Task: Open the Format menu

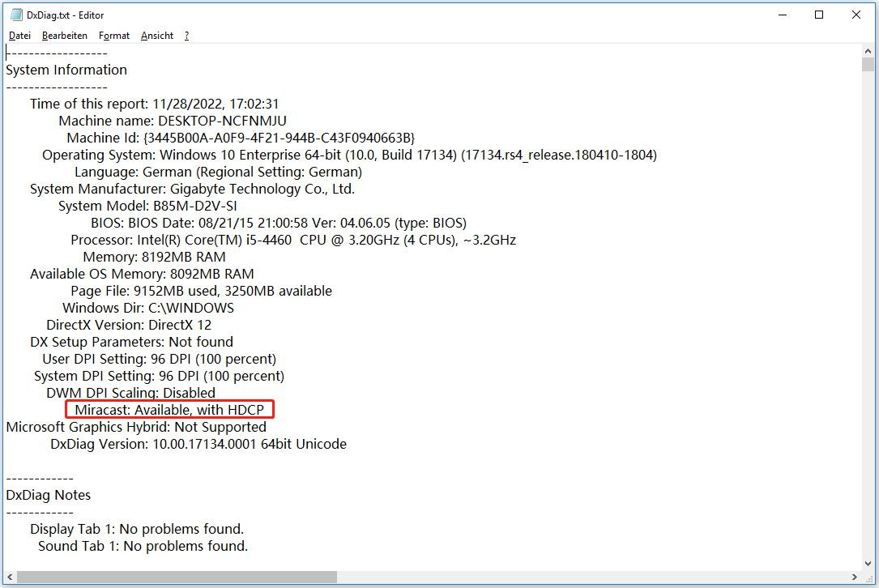Action: pyautogui.click(x=113, y=35)
